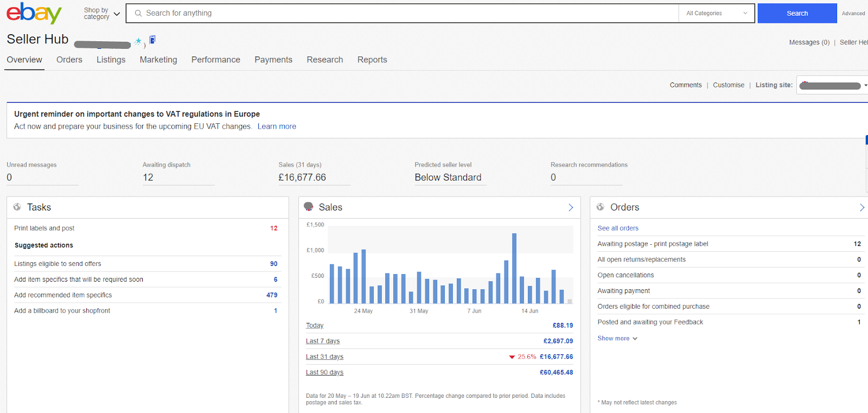Click the tallest bar in sales chart
This screenshot has width=868, height=413.
click(514, 268)
